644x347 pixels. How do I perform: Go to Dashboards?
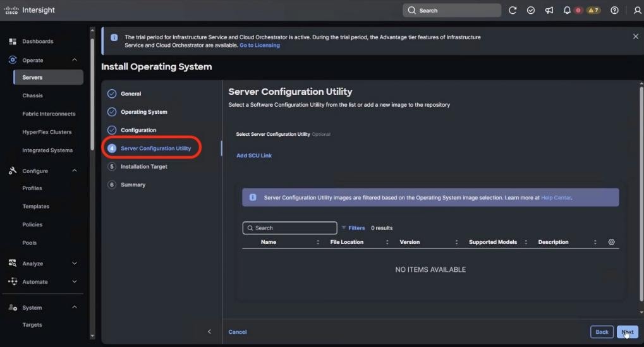pos(38,42)
